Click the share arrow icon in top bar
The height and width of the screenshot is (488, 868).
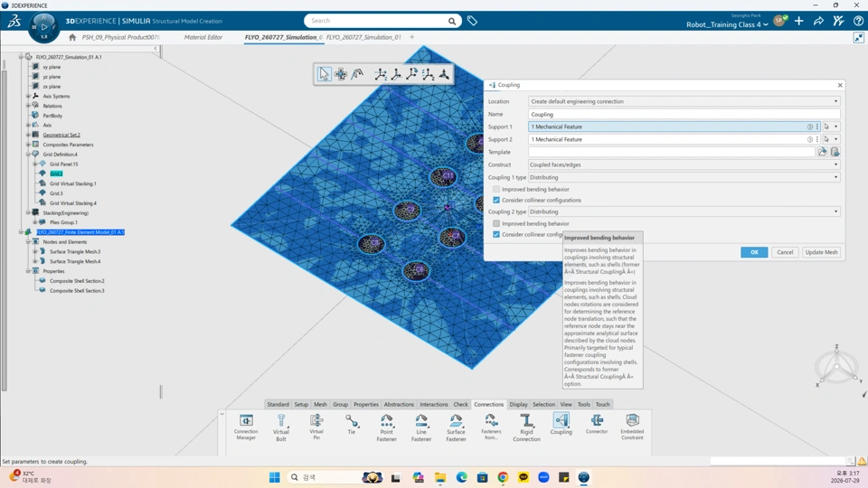pyautogui.click(x=818, y=21)
